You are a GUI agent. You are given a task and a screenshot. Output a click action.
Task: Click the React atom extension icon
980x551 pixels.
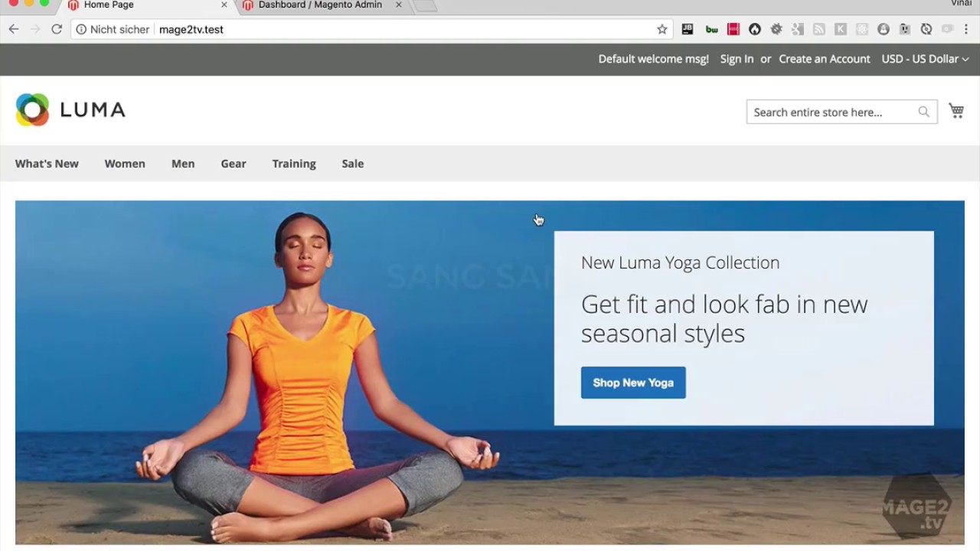tap(862, 29)
